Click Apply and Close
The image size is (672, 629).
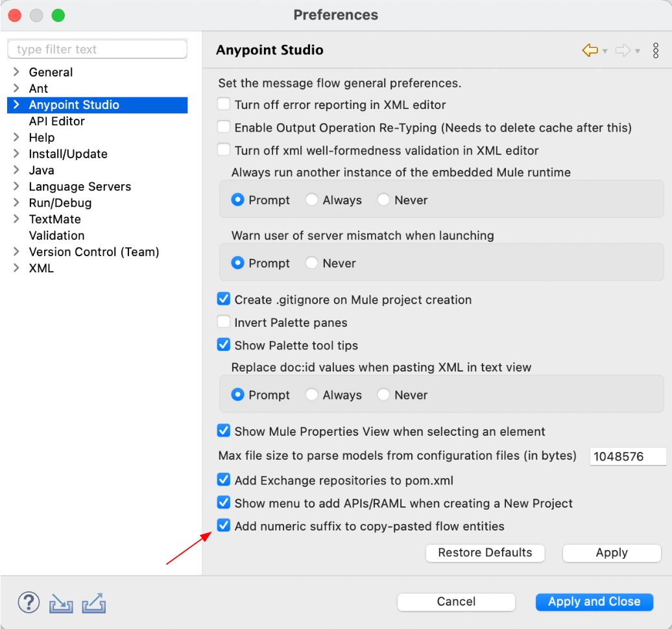pyautogui.click(x=594, y=602)
